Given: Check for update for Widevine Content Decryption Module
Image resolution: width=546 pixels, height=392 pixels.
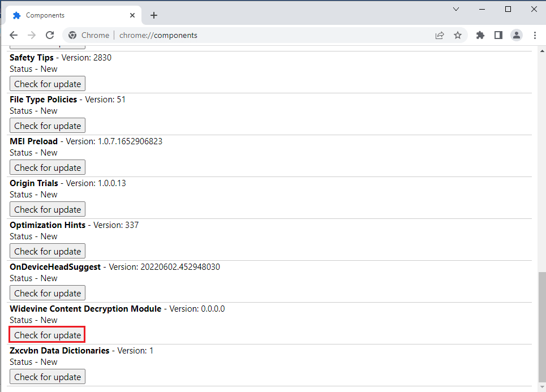Looking at the screenshot, I should click(48, 335).
